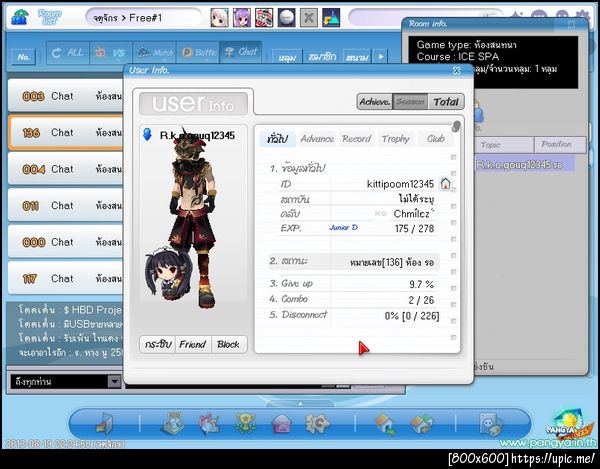Click the right arrow next to สนาม
The image size is (600, 469).
pyautogui.click(x=381, y=57)
